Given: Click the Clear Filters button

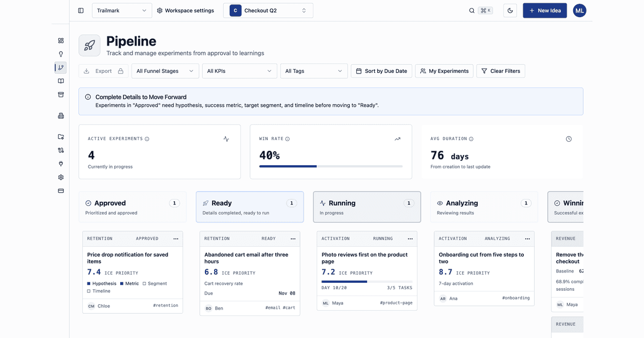Looking at the screenshot, I should (501, 71).
